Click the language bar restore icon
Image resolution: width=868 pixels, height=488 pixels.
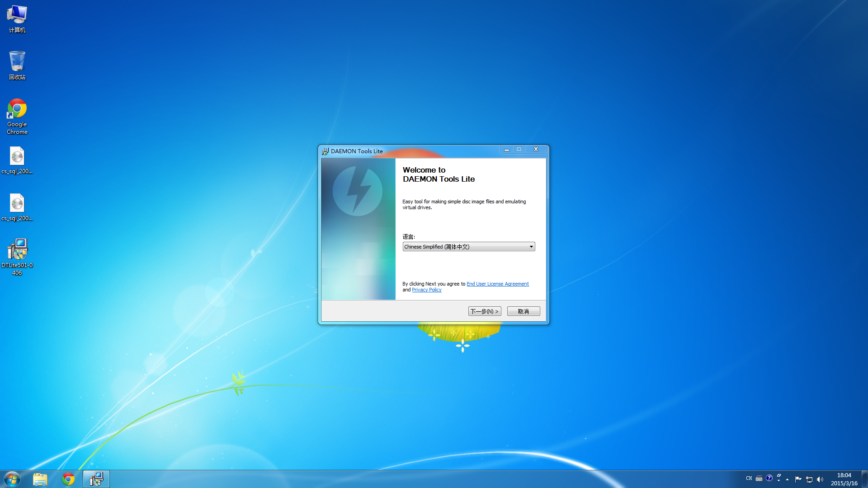tap(779, 475)
